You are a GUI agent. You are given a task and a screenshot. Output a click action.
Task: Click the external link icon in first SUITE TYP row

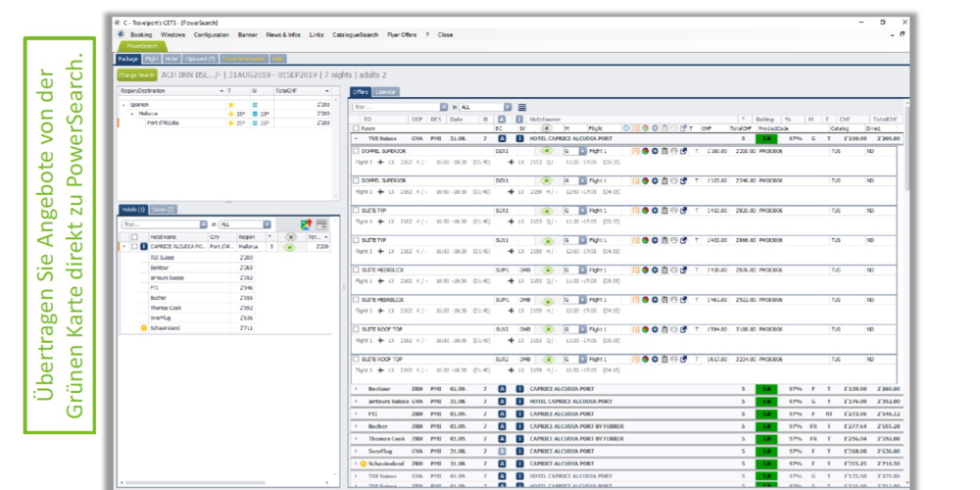point(683,211)
